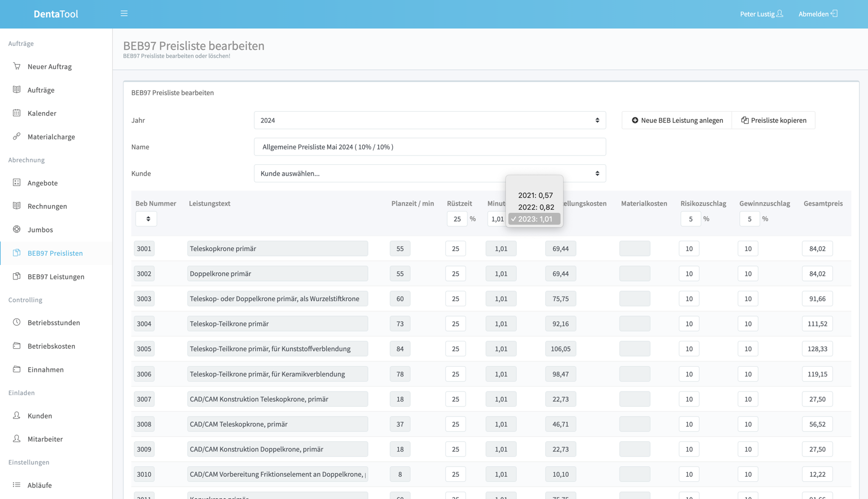The height and width of the screenshot is (499, 868).
Task: Click the Materialcharge link icon
Action: click(x=17, y=136)
